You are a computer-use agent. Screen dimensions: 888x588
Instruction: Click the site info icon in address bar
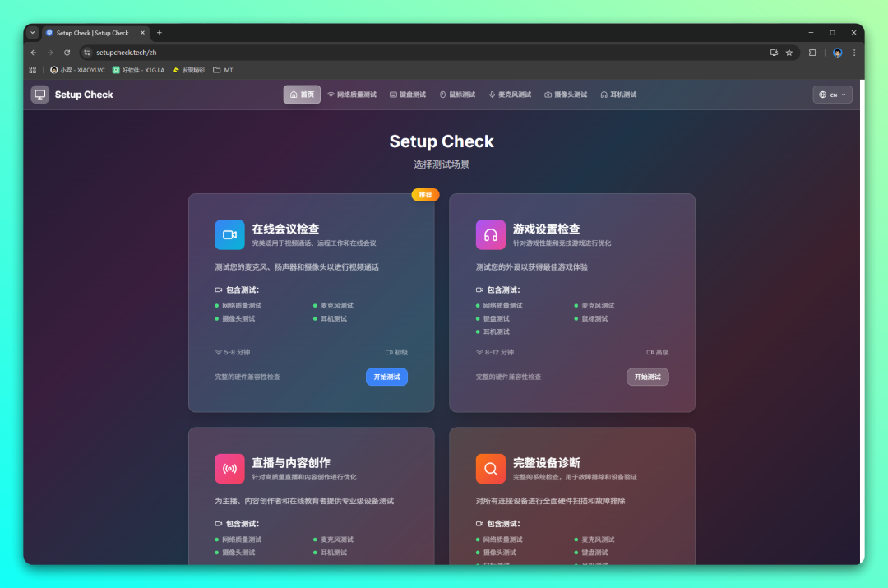click(x=86, y=53)
